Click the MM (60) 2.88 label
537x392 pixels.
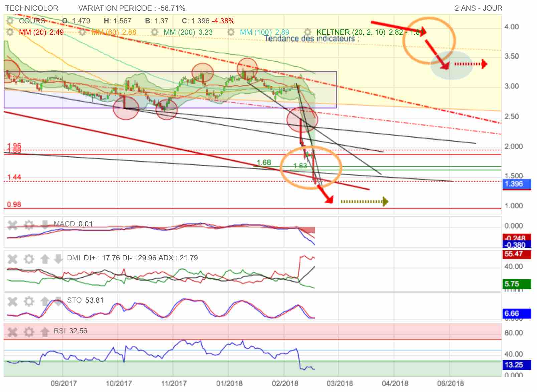(x=114, y=32)
